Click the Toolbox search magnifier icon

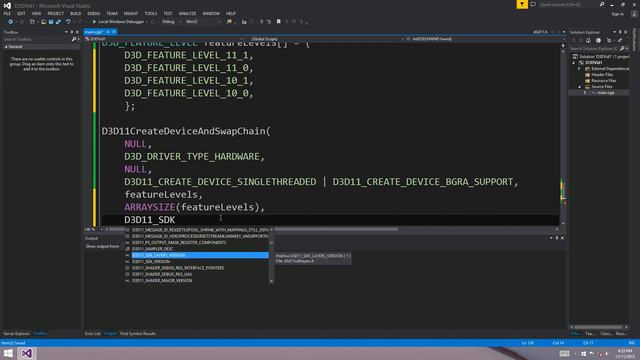74,39
